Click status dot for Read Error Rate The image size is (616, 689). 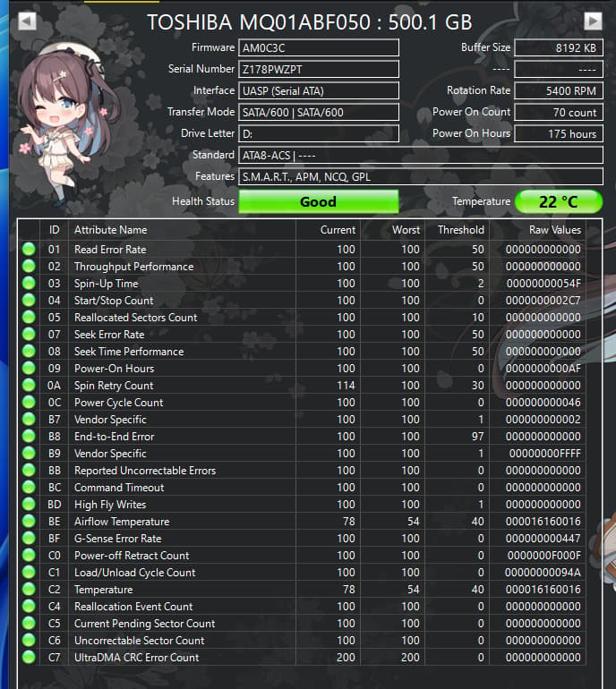pos(29,249)
